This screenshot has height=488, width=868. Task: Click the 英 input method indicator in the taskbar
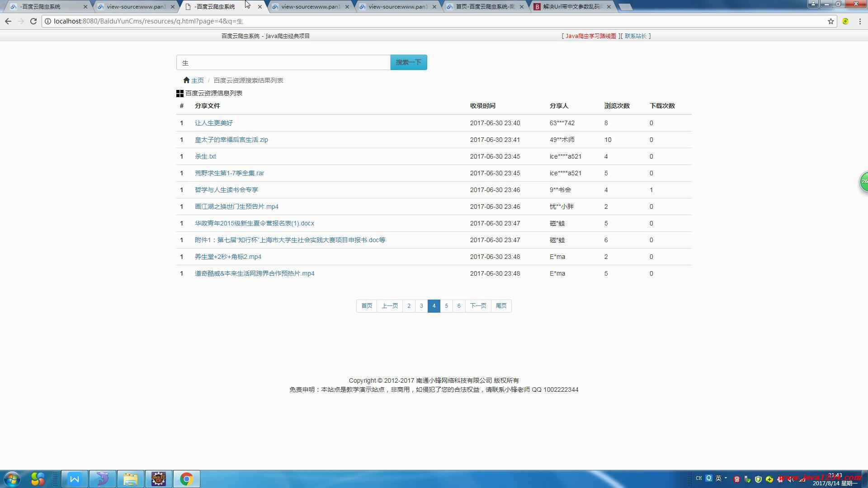pyautogui.click(x=718, y=479)
